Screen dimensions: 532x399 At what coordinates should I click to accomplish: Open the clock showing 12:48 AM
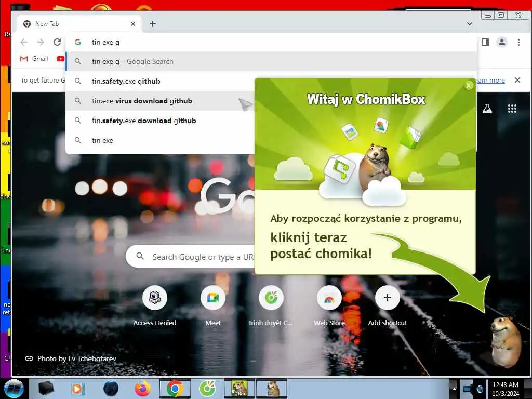(x=506, y=389)
